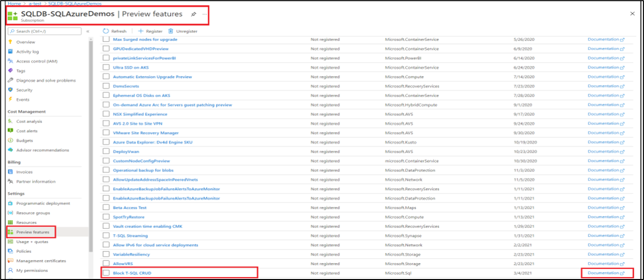Check the DsmsSecrets checkbox

(x=106, y=86)
